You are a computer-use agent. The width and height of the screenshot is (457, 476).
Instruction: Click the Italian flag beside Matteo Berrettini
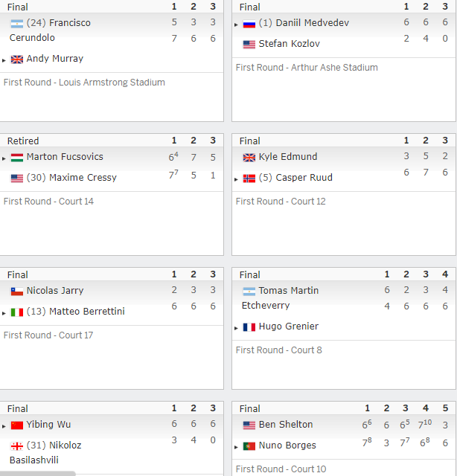pyautogui.click(x=16, y=312)
